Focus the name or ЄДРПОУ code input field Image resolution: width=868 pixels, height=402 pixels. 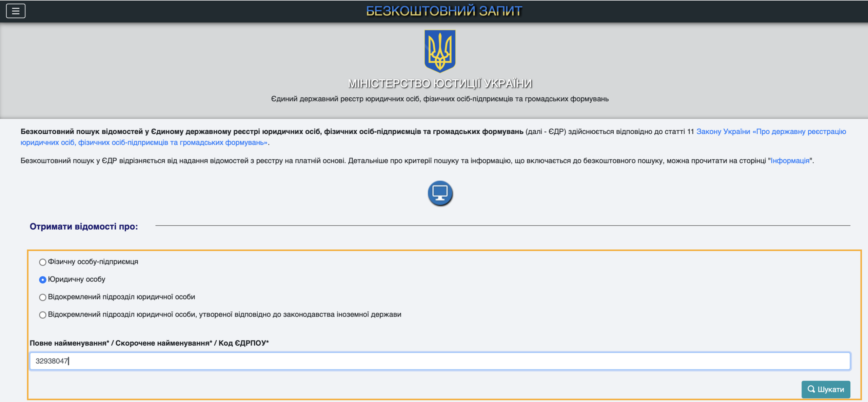[x=440, y=361]
